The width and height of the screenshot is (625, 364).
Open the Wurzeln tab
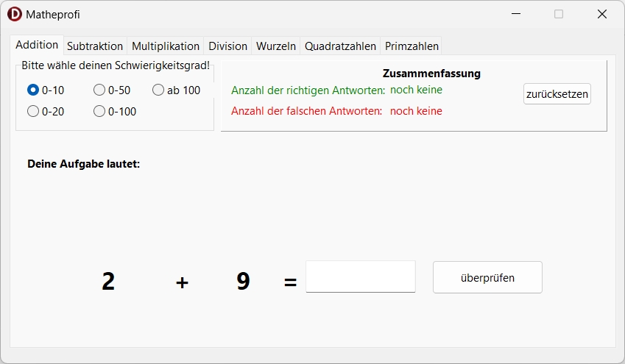pyautogui.click(x=276, y=46)
